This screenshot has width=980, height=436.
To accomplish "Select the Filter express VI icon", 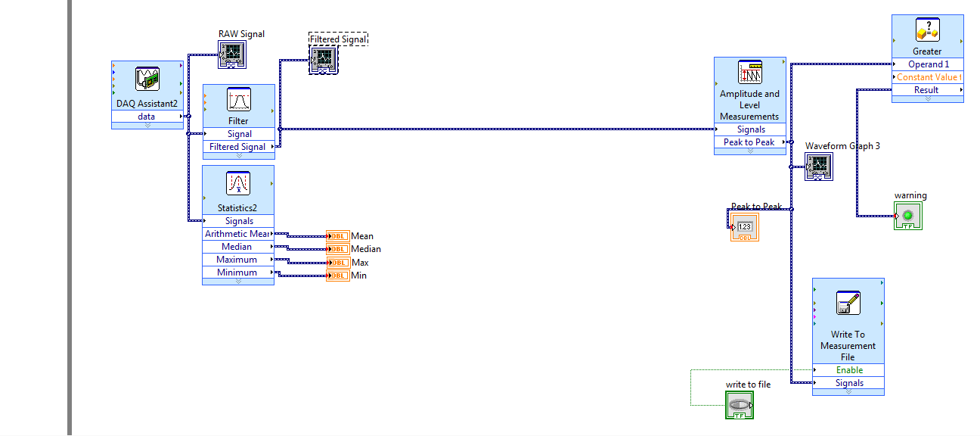I will point(237,101).
